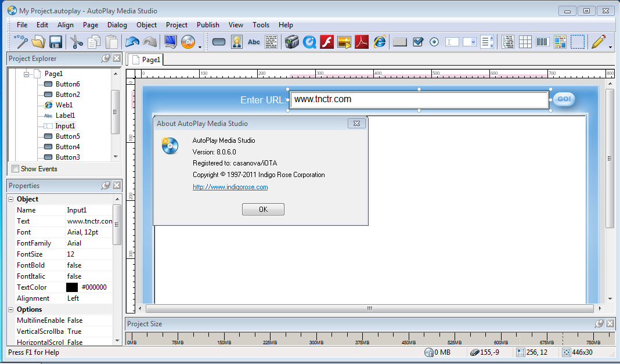This screenshot has height=364, width=620.
Task: Enable the Show Events checkbox
Action: [x=16, y=169]
